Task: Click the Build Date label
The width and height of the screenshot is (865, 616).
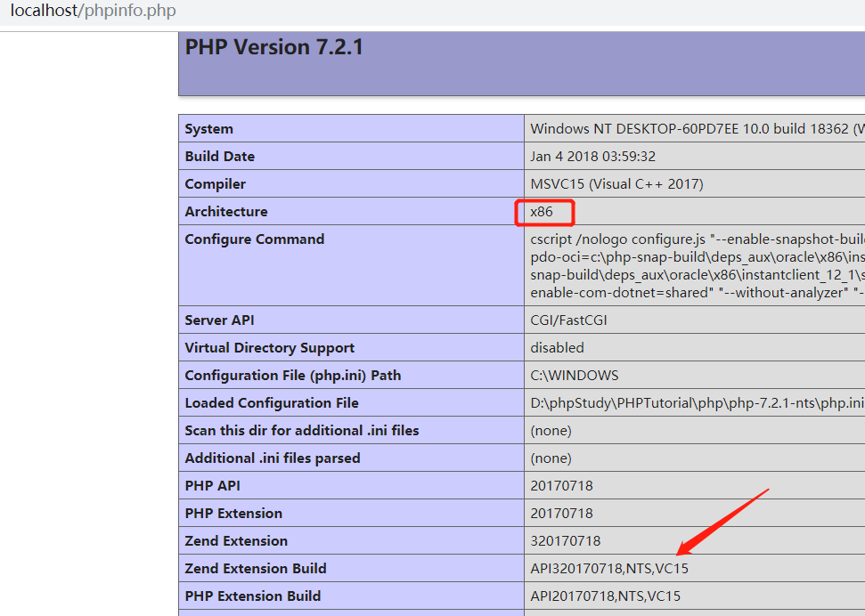Action: (x=219, y=157)
